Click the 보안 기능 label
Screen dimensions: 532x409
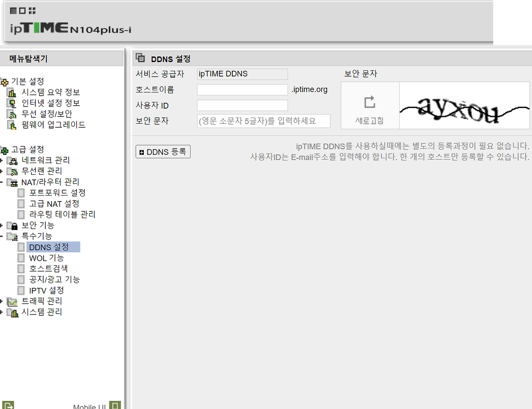coord(38,225)
